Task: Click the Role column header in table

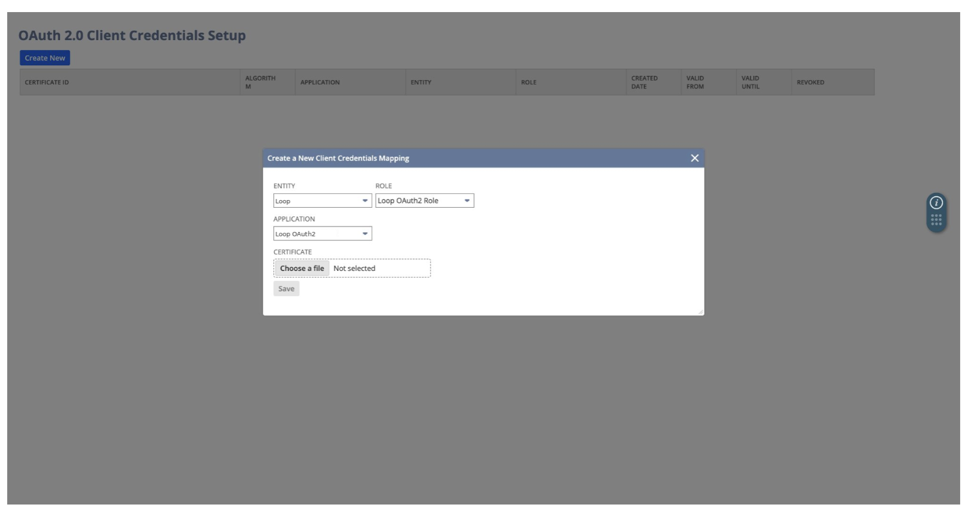Action: click(x=528, y=82)
